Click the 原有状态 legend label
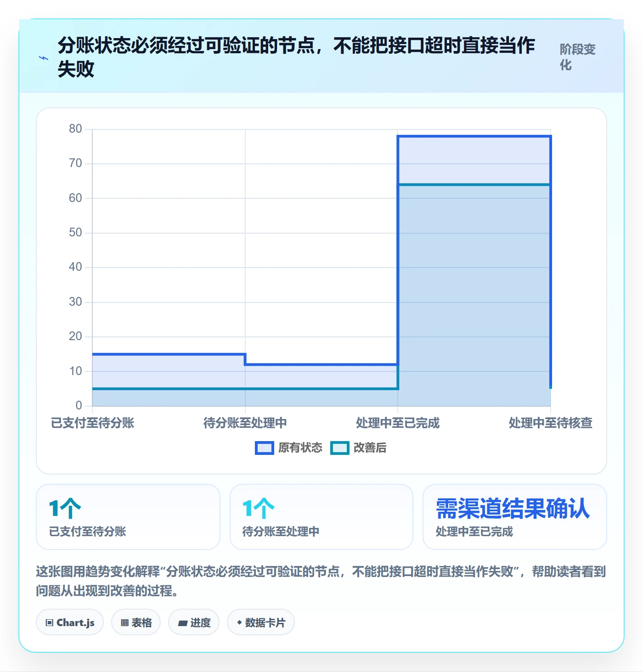The height and width of the screenshot is (672, 643). click(x=300, y=448)
